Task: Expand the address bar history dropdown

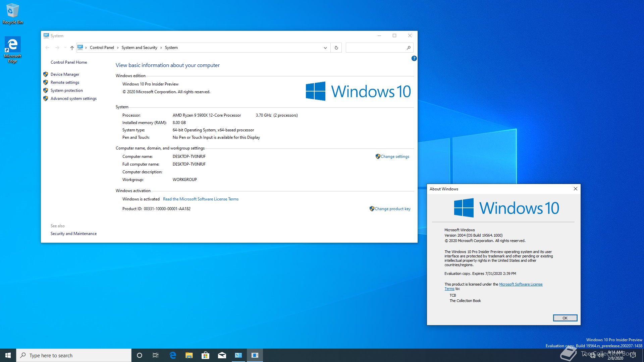Action: 325,48
